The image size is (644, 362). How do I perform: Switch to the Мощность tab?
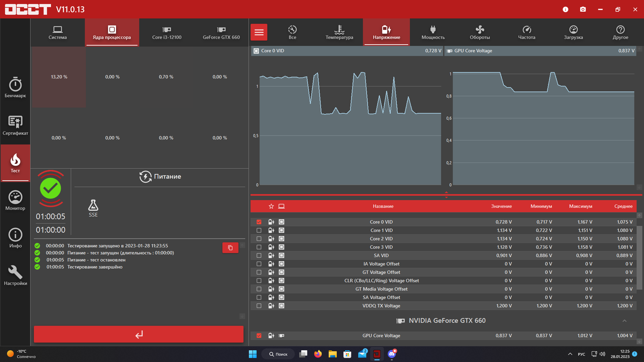tap(433, 33)
